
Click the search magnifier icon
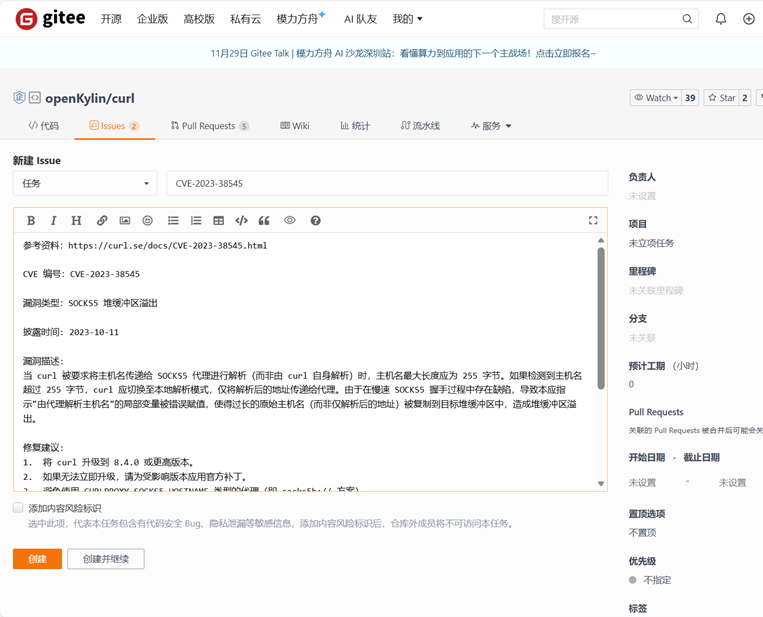687,19
